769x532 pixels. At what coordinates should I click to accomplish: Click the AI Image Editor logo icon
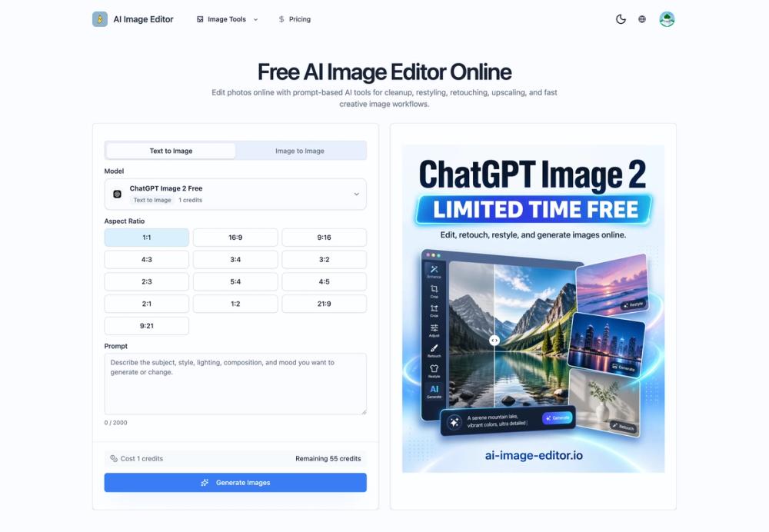(99, 18)
